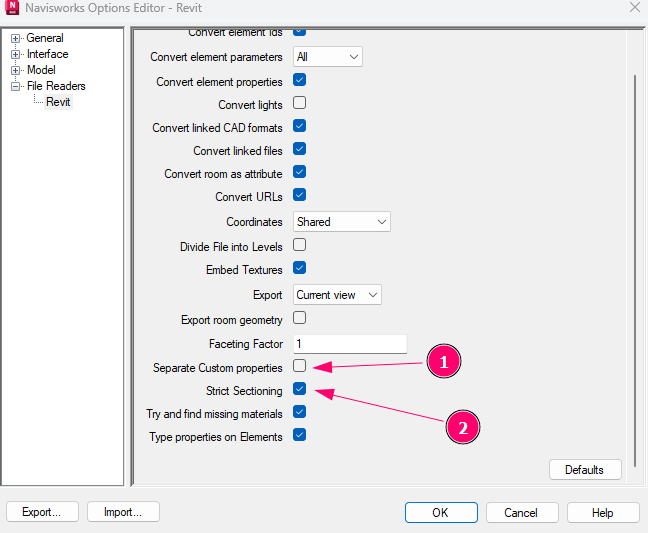Image resolution: width=648 pixels, height=533 pixels.
Task: Open the Export dropdown showing Current view
Action: click(x=337, y=295)
